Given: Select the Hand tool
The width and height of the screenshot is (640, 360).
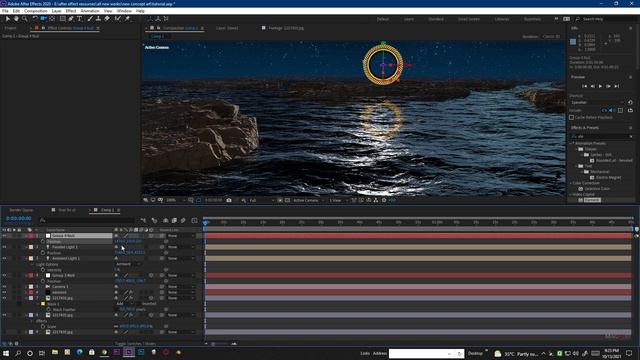Looking at the screenshot, I should pos(16,19).
